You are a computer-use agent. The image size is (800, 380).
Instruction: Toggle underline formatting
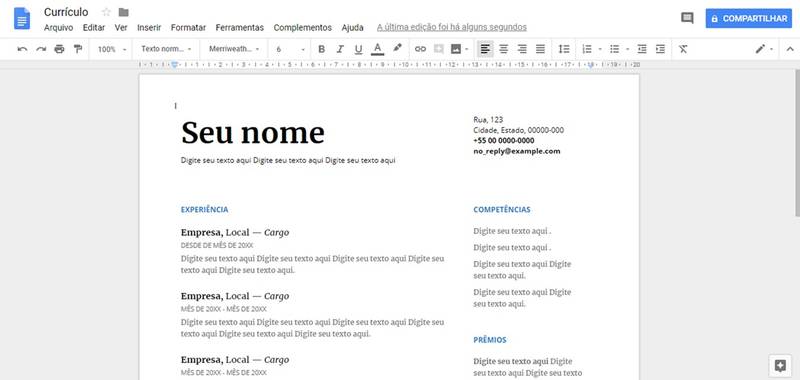tap(358, 49)
